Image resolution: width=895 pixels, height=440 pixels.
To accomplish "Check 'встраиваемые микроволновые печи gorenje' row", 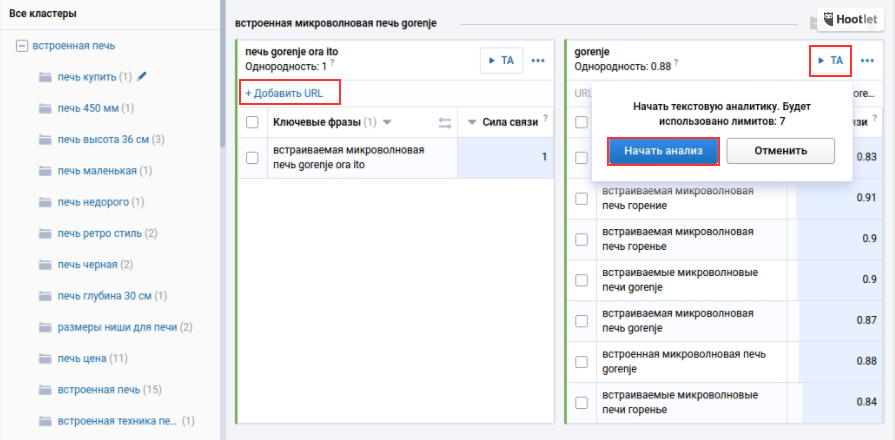I will tap(581, 280).
